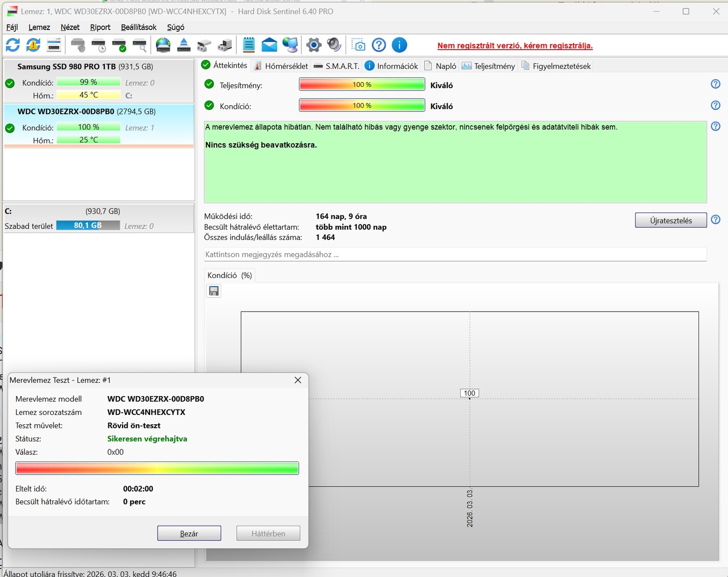Click the light grey disk connector icon
The width and height of the screenshot is (728, 577).
click(204, 45)
